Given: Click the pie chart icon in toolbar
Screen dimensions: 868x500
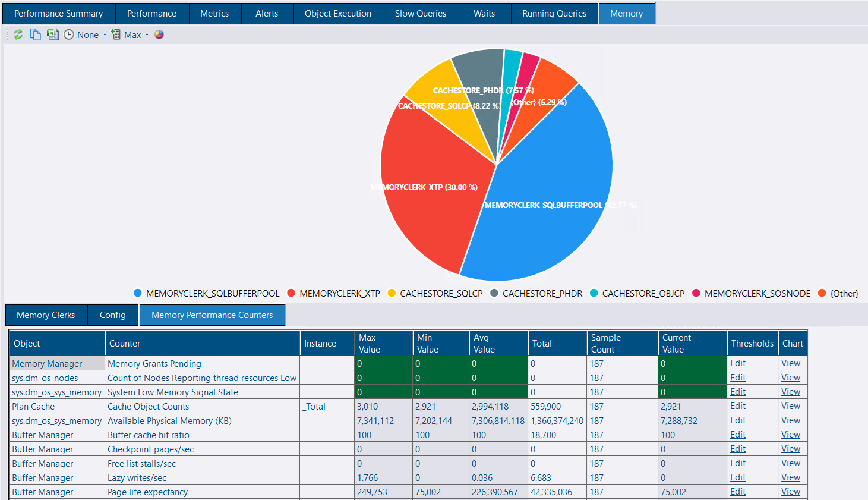Looking at the screenshot, I should (159, 34).
